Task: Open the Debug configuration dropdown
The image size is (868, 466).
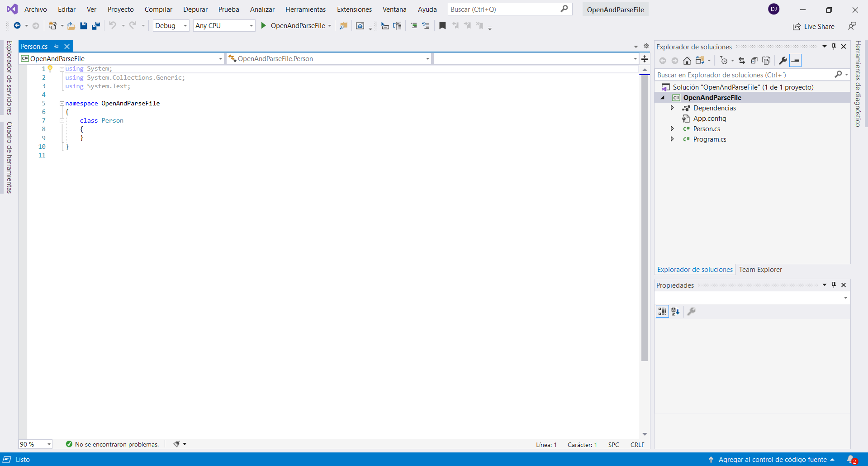Action: click(x=171, y=26)
